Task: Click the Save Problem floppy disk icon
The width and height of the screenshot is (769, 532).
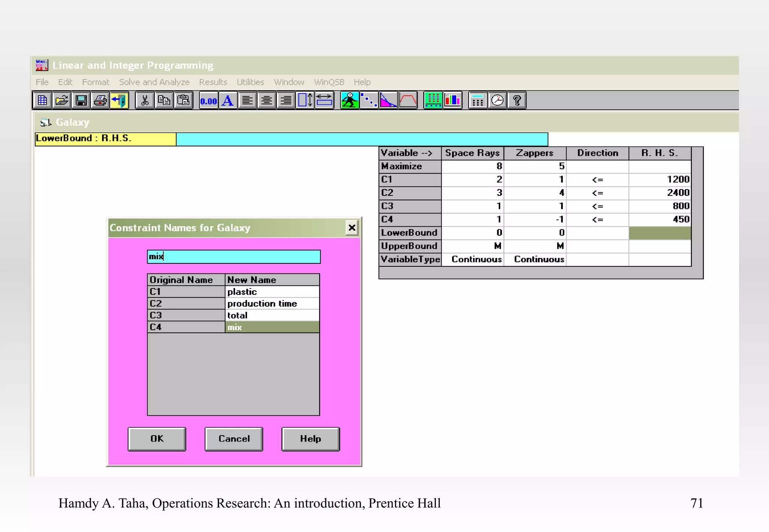Action: pyautogui.click(x=81, y=101)
